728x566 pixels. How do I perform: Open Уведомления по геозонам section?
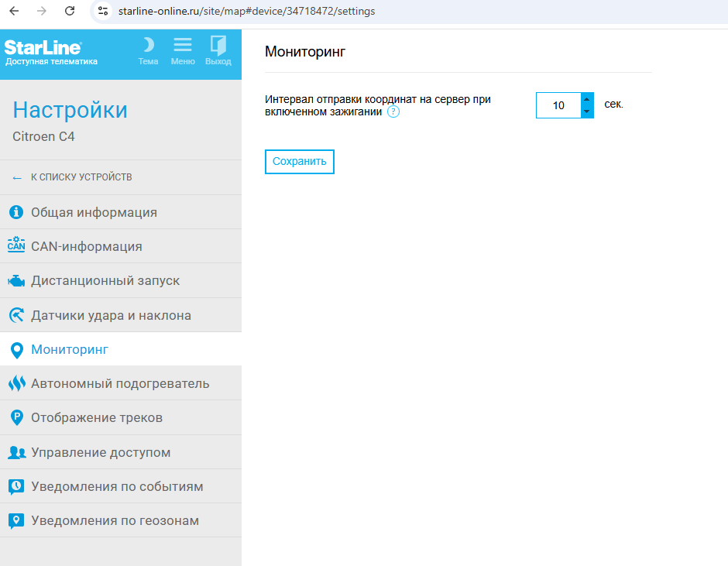click(x=121, y=520)
